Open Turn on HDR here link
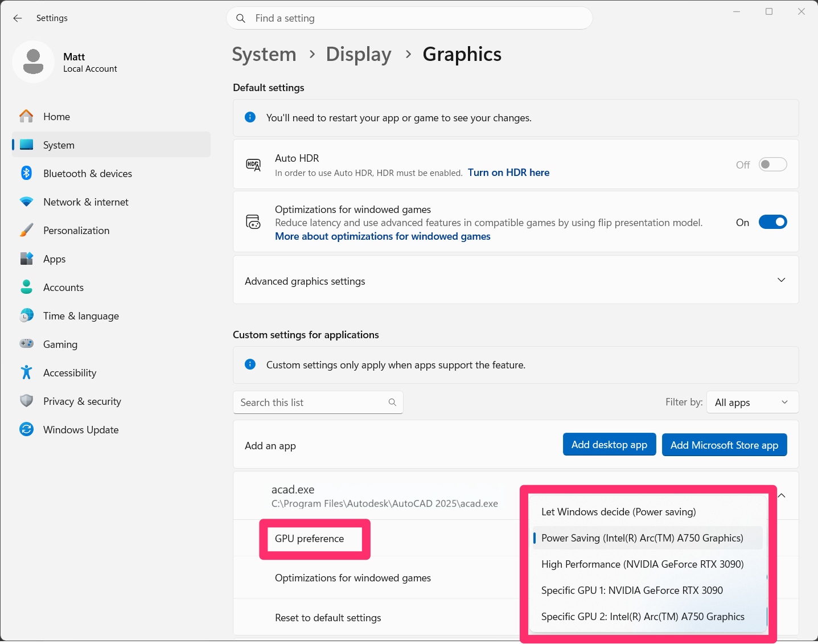818x644 pixels. (x=508, y=173)
